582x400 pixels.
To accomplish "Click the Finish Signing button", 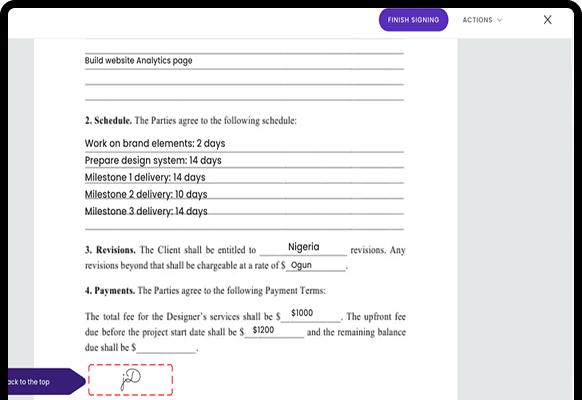I will (x=413, y=20).
